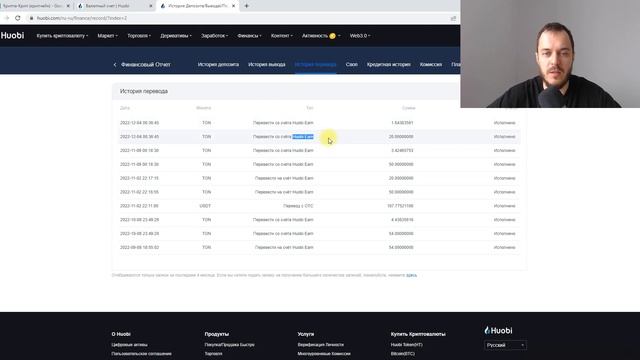Expand the Деривативы menu
640x360 pixels.
click(176, 36)
